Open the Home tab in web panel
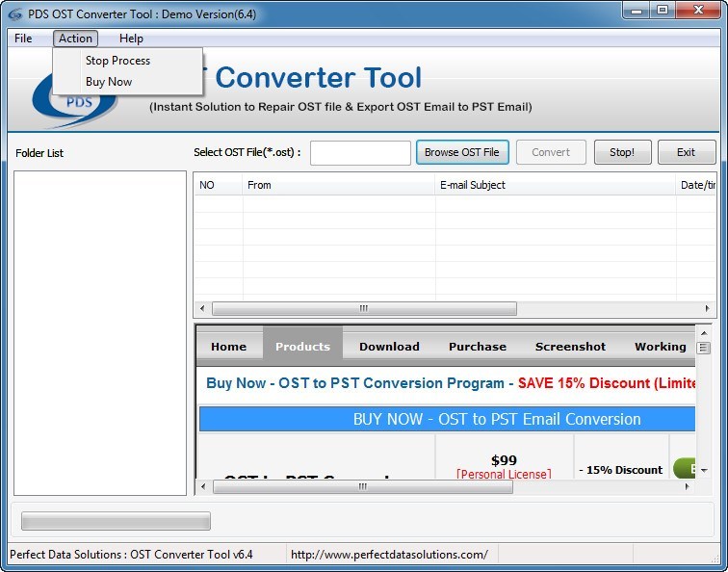The width and height of the screenshot is (728, 572). [229, 347]
